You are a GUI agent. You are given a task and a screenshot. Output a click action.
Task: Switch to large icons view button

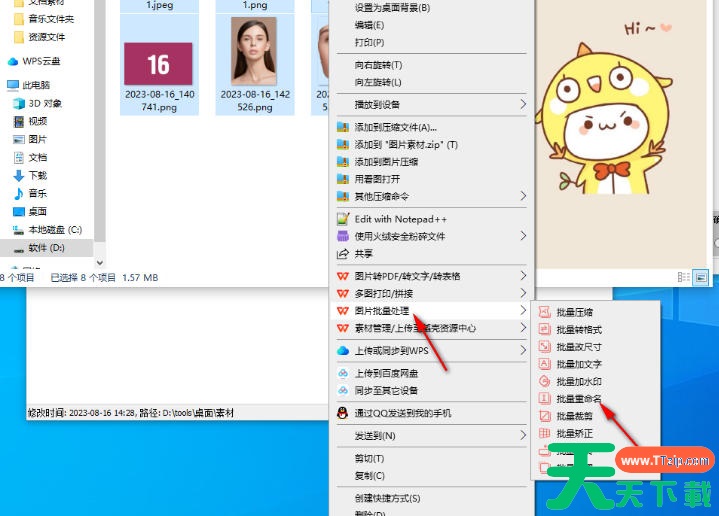click(701, 277)
